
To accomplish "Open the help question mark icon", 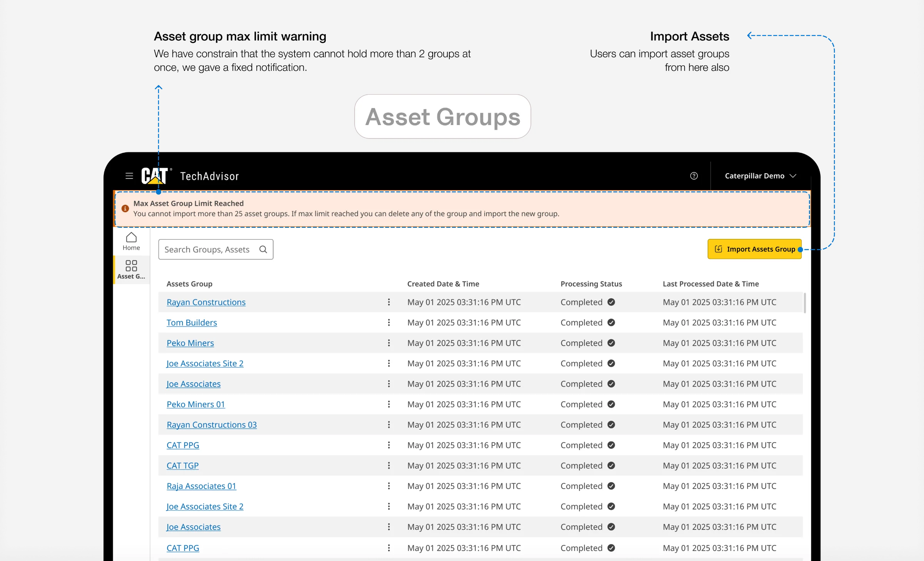I will point(694,176).
